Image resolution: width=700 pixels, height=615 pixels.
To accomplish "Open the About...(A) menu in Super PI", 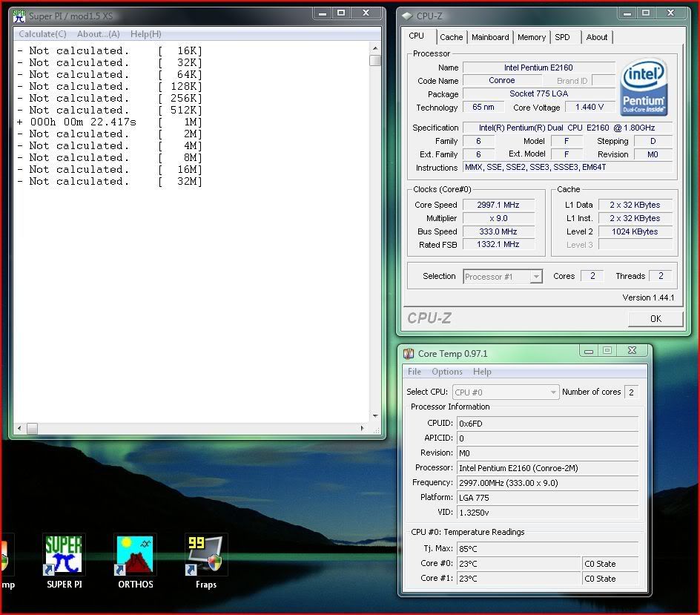I will point(98,34).
